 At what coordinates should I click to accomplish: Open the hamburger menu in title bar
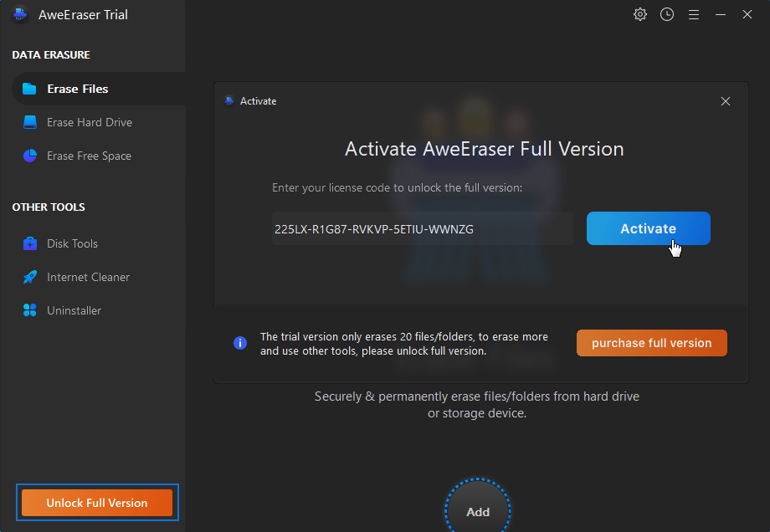coord(693,15)
